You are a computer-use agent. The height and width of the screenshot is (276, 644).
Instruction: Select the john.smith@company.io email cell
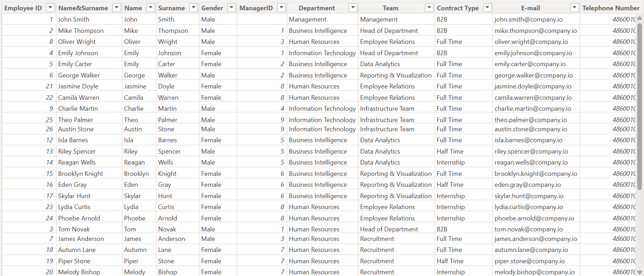point(536,19)
